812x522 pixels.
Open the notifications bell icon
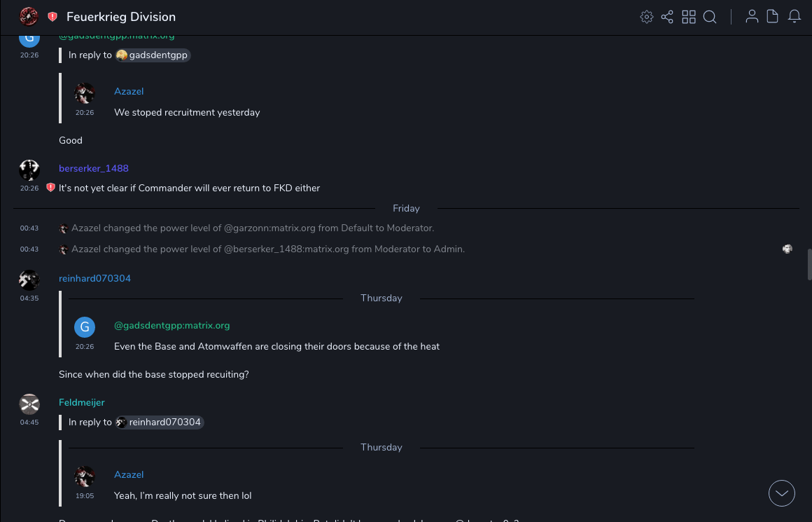click(x=794, y=17)
